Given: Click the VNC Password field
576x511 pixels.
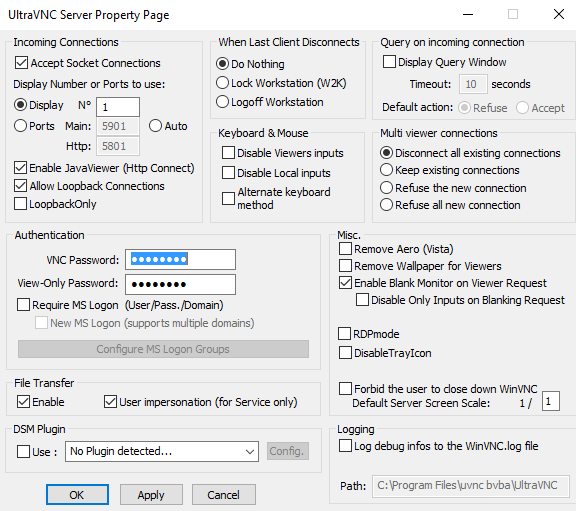Looking at the screenshot, I should pyautogui.click(x=180, y=259).
